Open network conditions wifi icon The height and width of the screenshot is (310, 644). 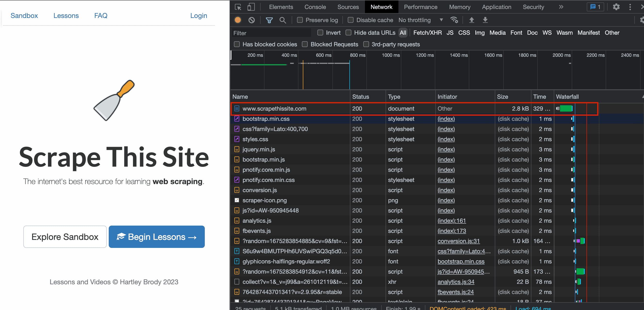(454, 20)
